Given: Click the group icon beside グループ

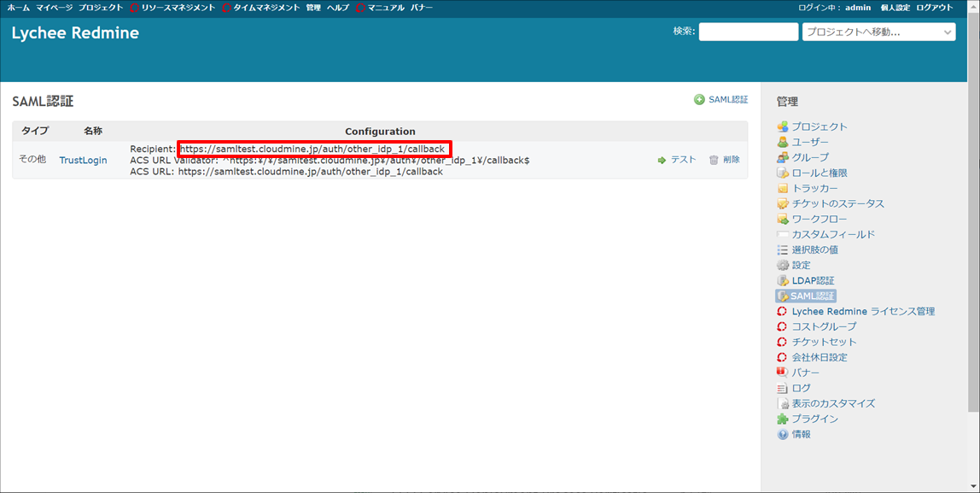Looking at the screenshot, I should click(x=782, y=157).
